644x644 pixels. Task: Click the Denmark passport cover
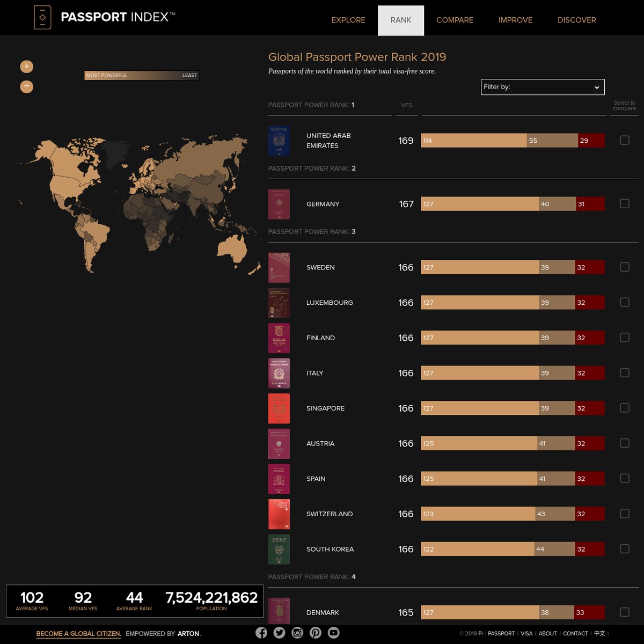point(279,611)
